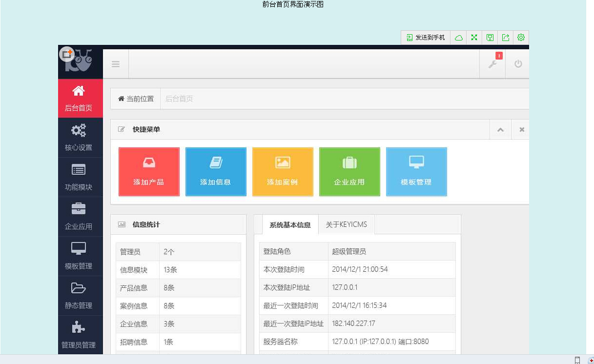Click the power logout icon
The height and width of the screenshot is (364, 594).
click(518, 64)
